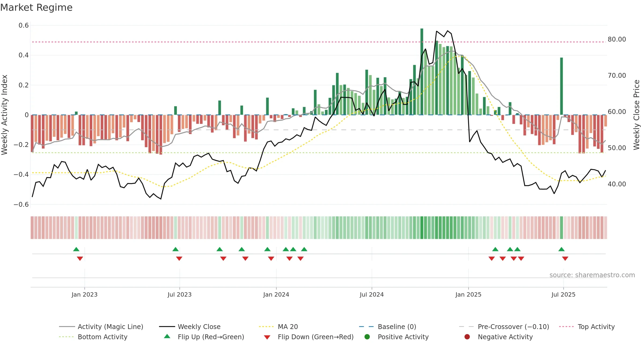Click the Weekly Close Price axis title
The height and width of the screenshot is (362, 644).
pos(636,115)
